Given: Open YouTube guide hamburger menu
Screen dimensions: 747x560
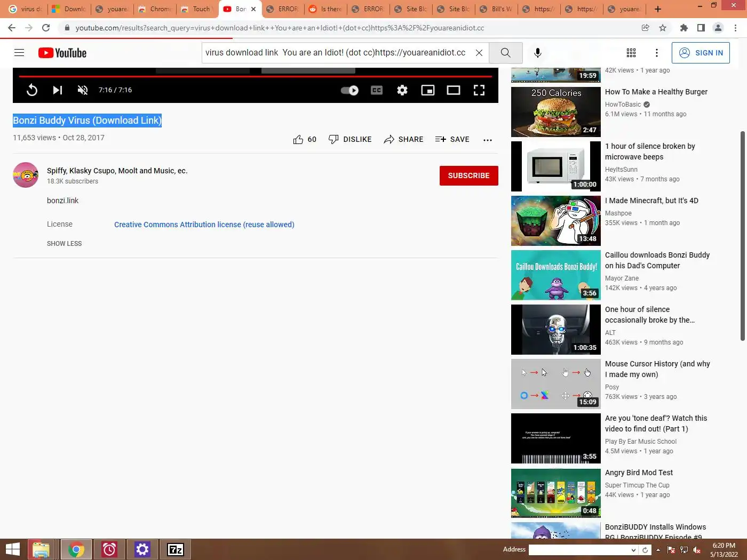Looking at the screenshot, I should click(19, 52).
